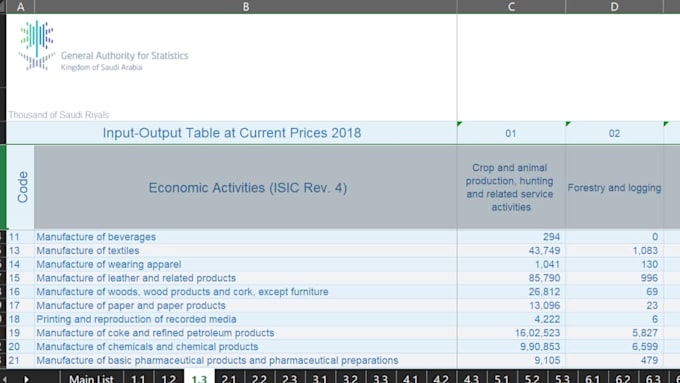680x383 pixels.
Task: Switch to sheet tab 3.3
Action: click(381, 377)
